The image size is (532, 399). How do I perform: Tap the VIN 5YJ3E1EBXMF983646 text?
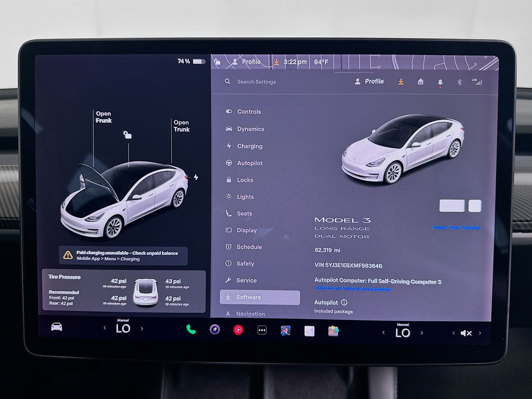(x=348, y=265)
